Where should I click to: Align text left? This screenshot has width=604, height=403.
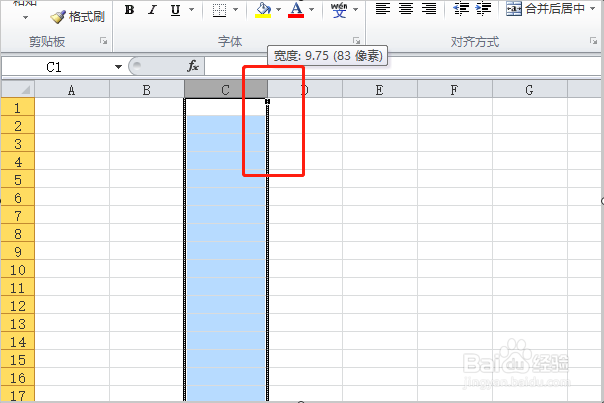[x=383, y=9]
